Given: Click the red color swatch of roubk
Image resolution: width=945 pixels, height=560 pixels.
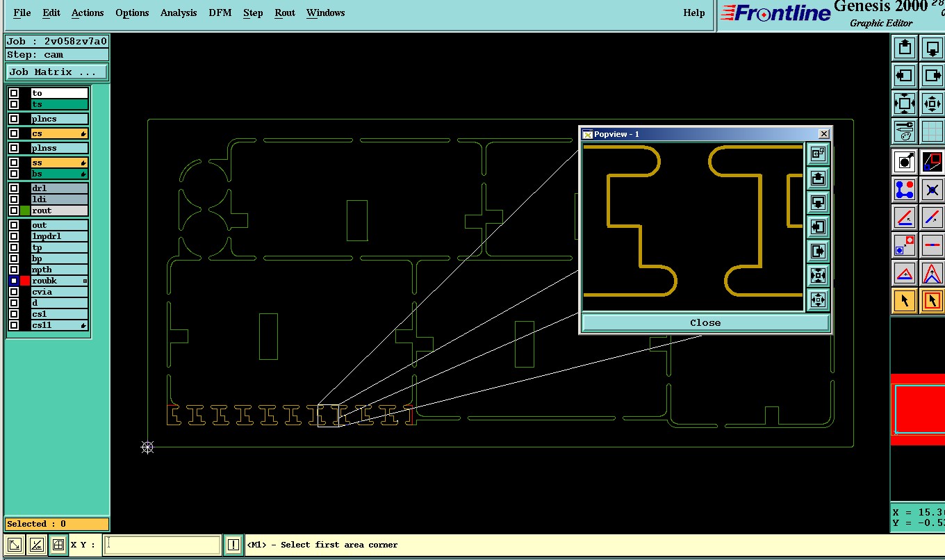Looking at the screenshot, I should [x=25, y=281].
